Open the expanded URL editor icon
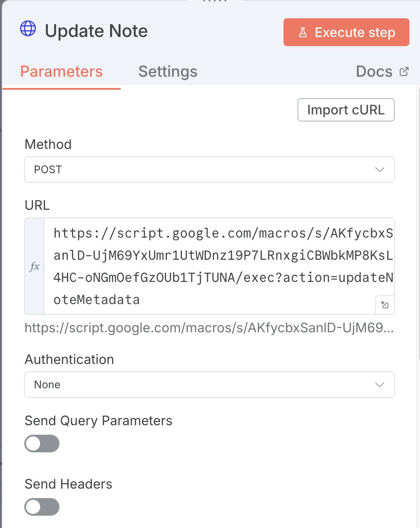Viewport: 420px width, 528px height. point(385,305)
